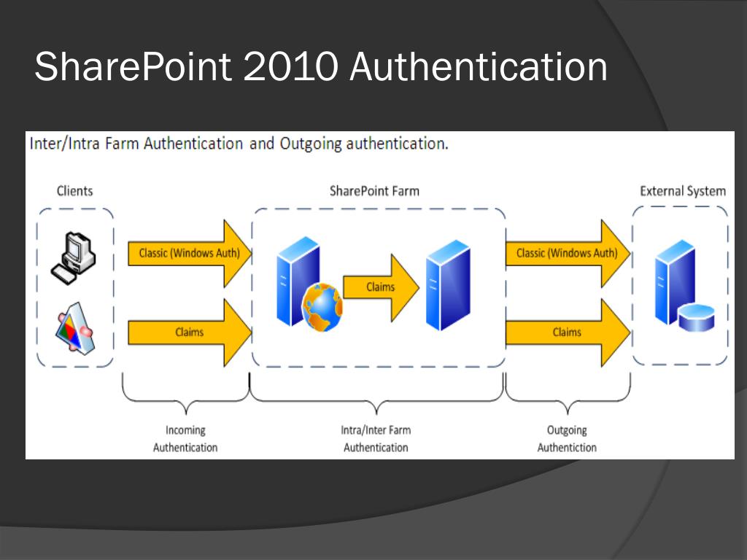Click the incoming Claims arrow
This screenshot has height=560, width=747.
[x=190, y=332]
